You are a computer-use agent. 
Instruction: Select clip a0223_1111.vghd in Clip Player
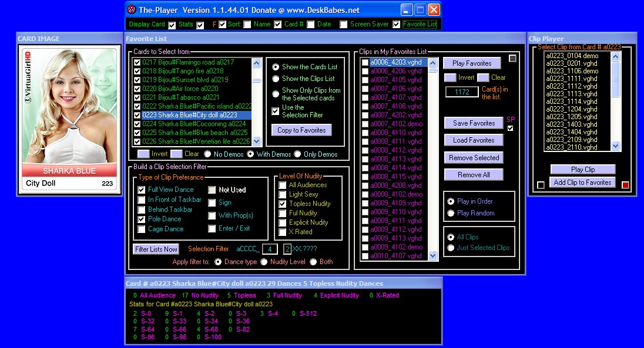[x=571, y=79]
